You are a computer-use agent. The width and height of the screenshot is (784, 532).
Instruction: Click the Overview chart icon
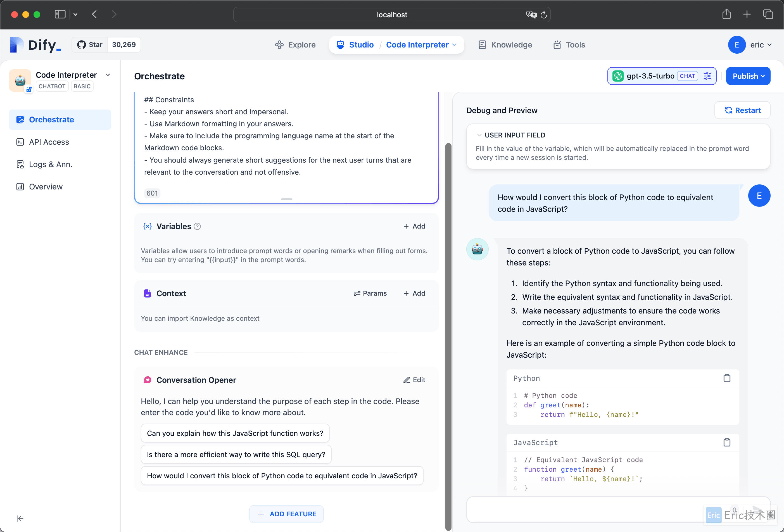click(x=20, y=187)
